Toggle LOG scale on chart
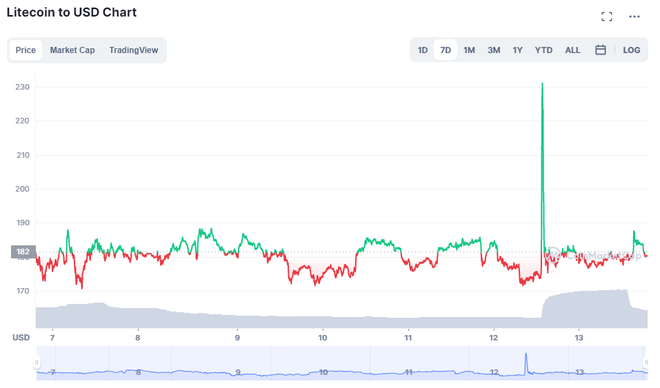Screen dimensions: 660x388 pyautogui.click(x=631, y=50)
